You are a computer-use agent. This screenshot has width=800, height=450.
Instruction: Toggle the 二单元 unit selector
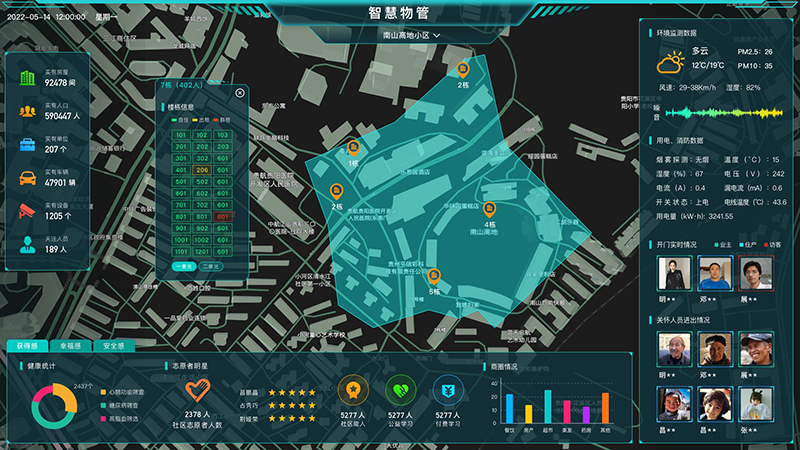pos(210,267)
